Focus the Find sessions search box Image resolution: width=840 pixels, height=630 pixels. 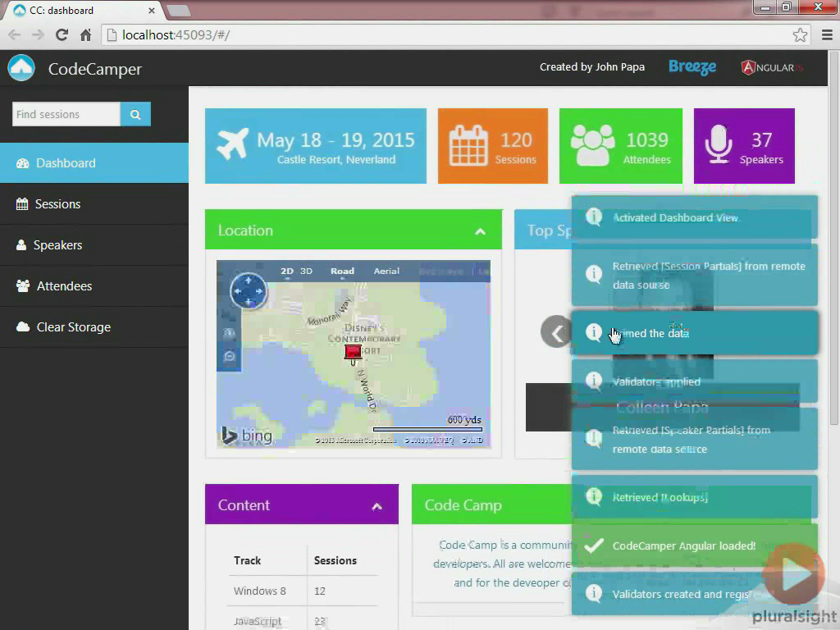(66, 114)
